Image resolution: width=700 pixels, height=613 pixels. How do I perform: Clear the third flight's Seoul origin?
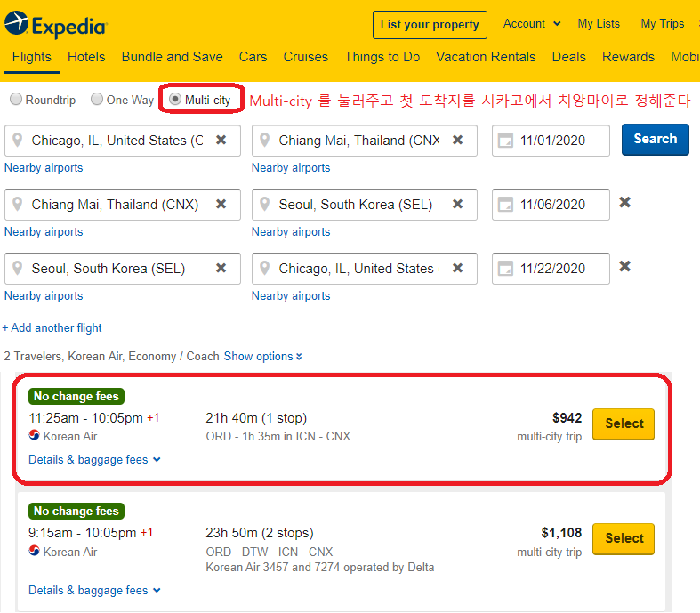pos(221,269)
